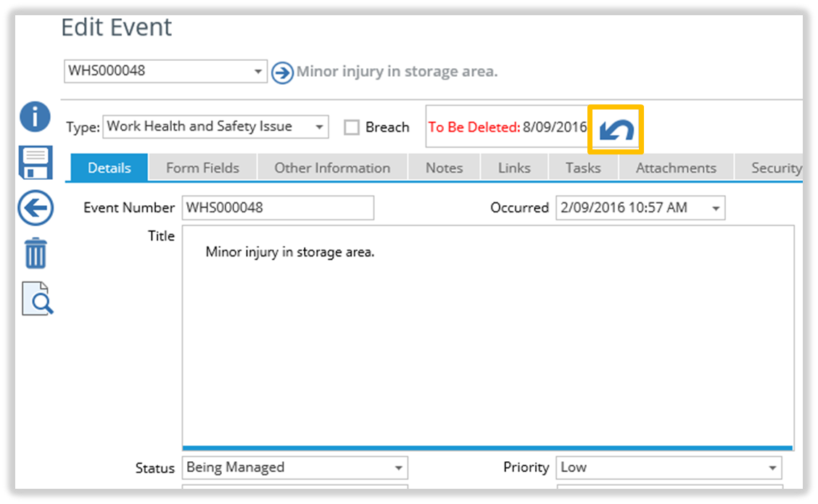Click the blue information icon
Image resolution: width=818 pixels, height=504 pixels.
point(35,117)
